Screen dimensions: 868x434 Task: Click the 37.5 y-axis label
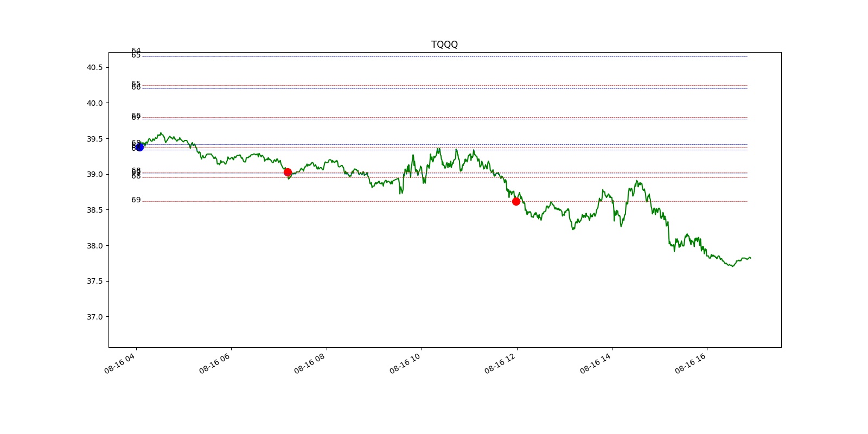pos(94,281)
